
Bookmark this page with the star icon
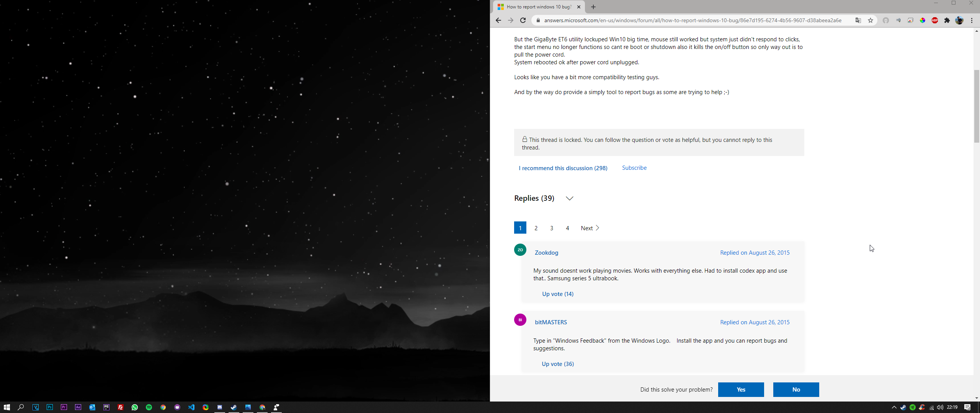tap(871, 20)
